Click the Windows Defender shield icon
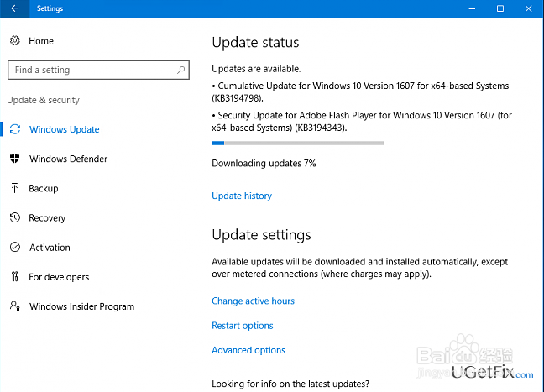The width and height of the screenshot is (544, 392). (x=14, y=159)
